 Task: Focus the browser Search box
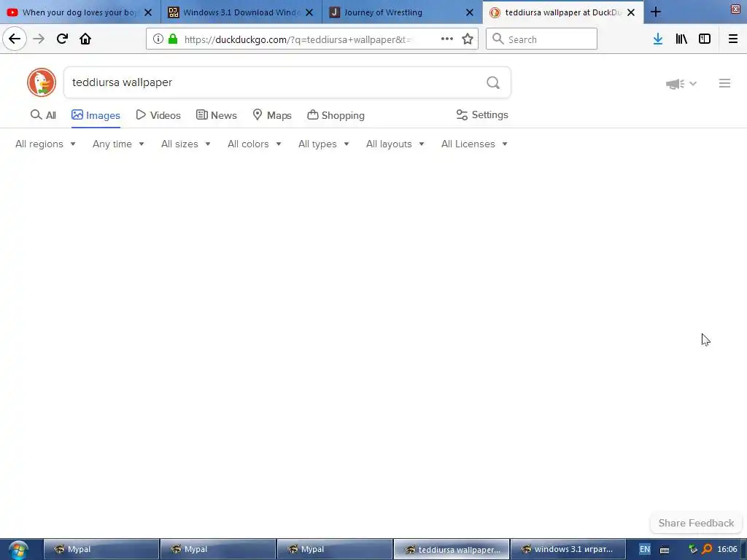tap(541, 39)
